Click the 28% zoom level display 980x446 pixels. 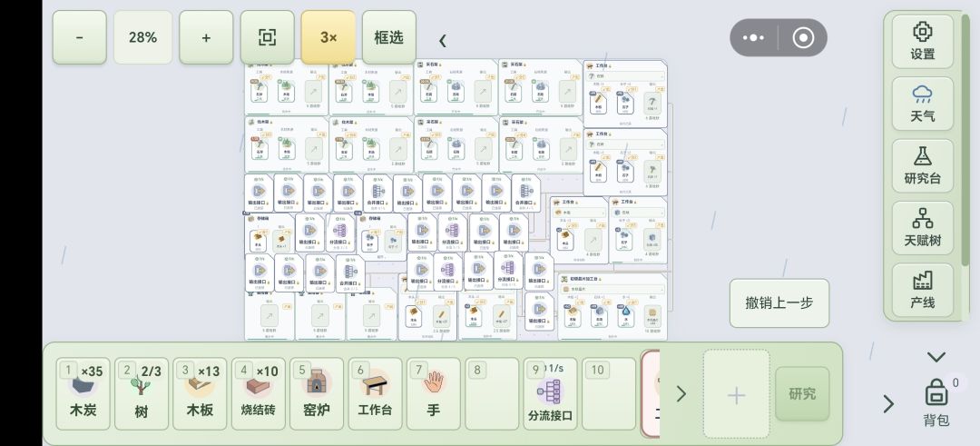coord(142,37)
